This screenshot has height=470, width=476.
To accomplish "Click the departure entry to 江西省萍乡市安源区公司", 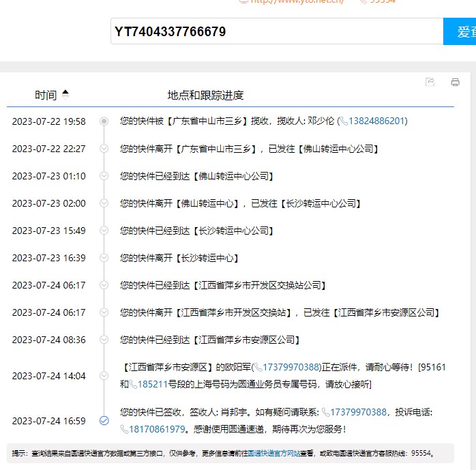I will click(x=280, y=312).
